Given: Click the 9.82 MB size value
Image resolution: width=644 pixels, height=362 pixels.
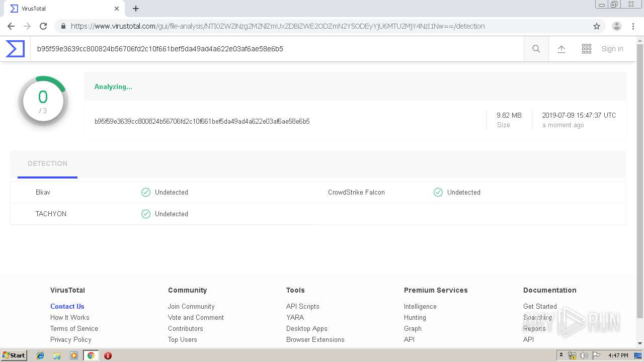Looking at the screenshot, I should (509, 115).
